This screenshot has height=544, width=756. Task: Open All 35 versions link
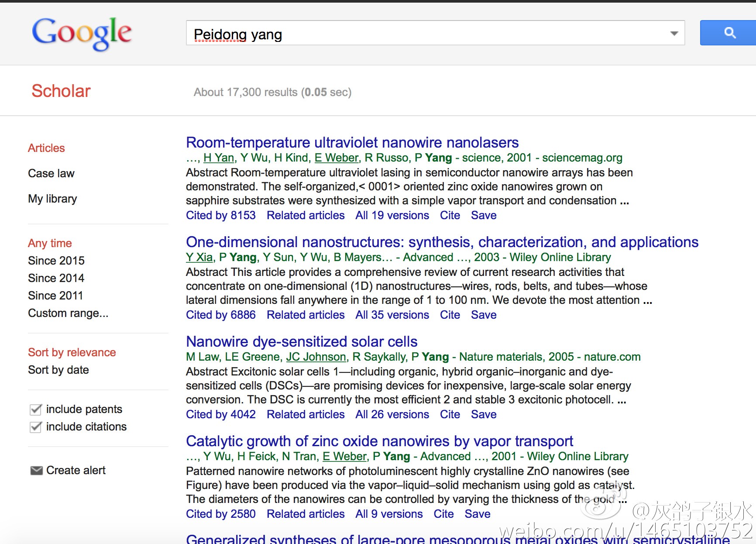(392, 315)
